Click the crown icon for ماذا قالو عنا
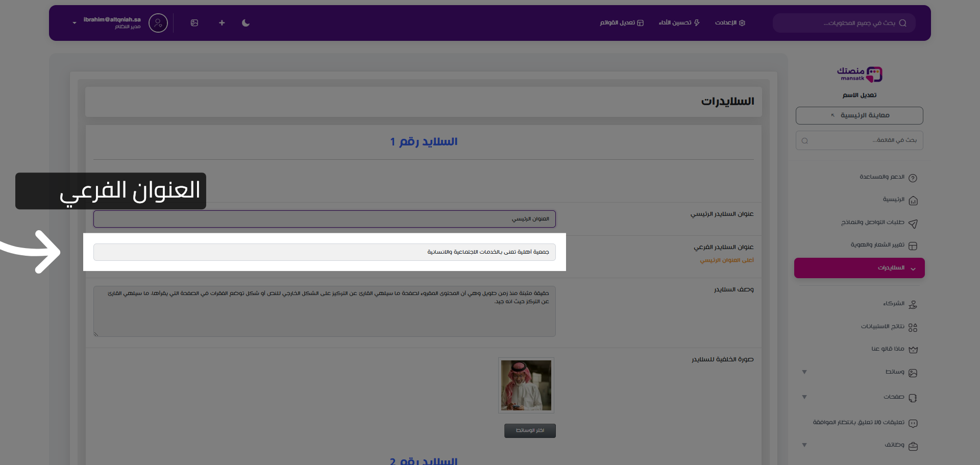 [914, 349]
